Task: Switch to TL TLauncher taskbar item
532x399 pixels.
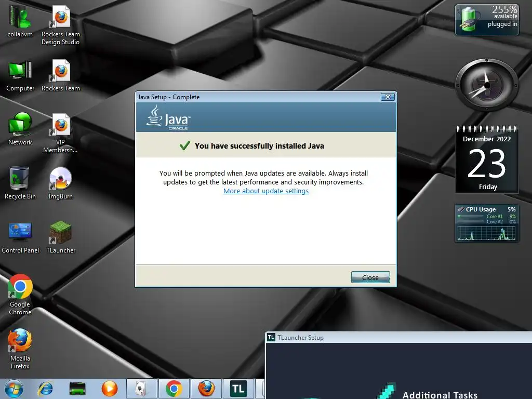Action: (238, 389)
